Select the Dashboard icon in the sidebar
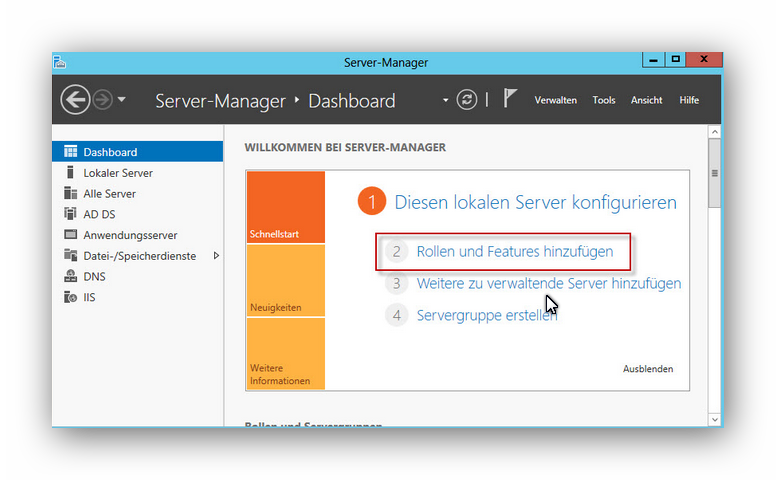This screenshot has height=480, width=776. [x=70, y=152]
